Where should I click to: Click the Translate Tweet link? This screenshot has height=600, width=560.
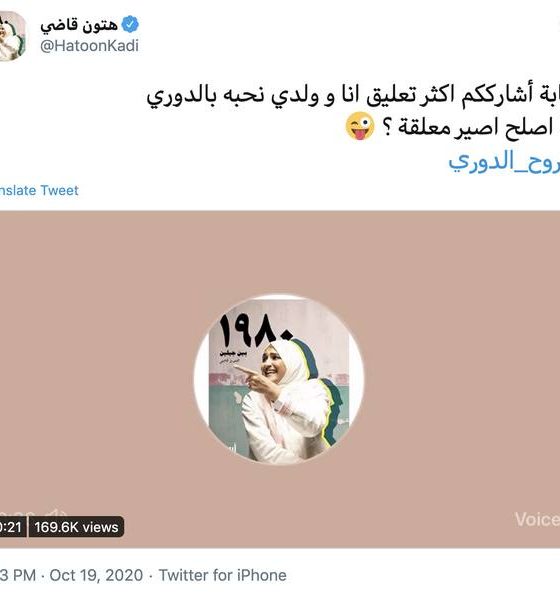point(39,190)
